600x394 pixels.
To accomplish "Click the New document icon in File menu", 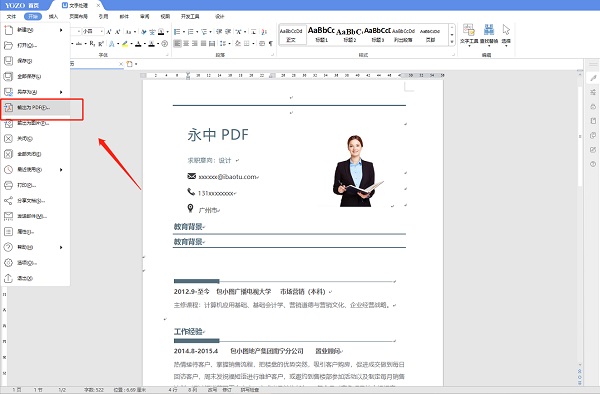I will pyautogui.click(x=8, y=30).
